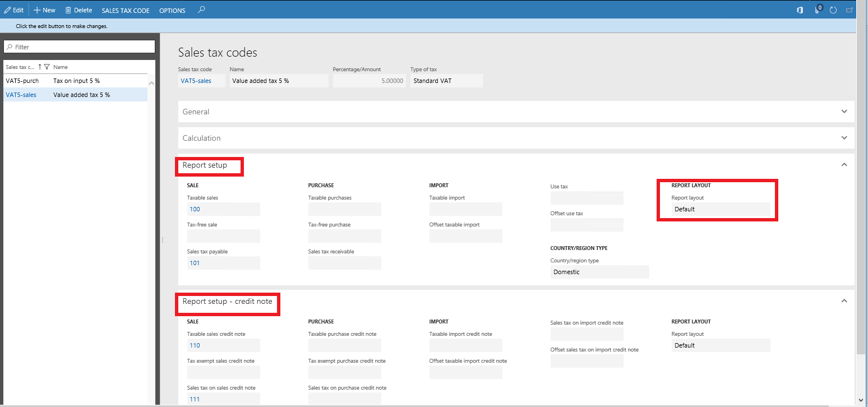Open the Report layout dropdown in Report setup
The width and height of the screenshot is (868, 407).
coord(721,209)
